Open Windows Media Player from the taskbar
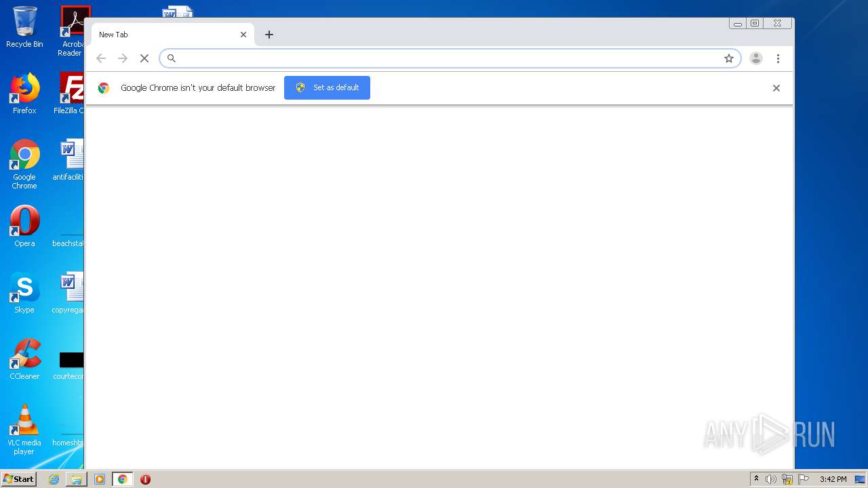The width and height of the screenshot is (868, 488). pos(100,479)
